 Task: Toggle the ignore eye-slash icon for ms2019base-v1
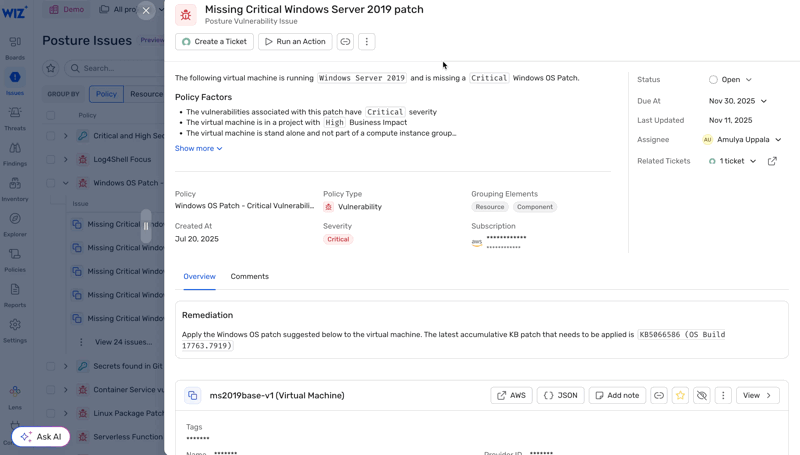(x=702, y=396)
